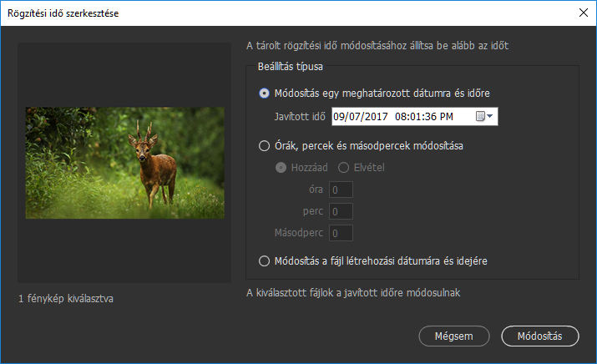Select the hour '08' in the time

[402, 117]
